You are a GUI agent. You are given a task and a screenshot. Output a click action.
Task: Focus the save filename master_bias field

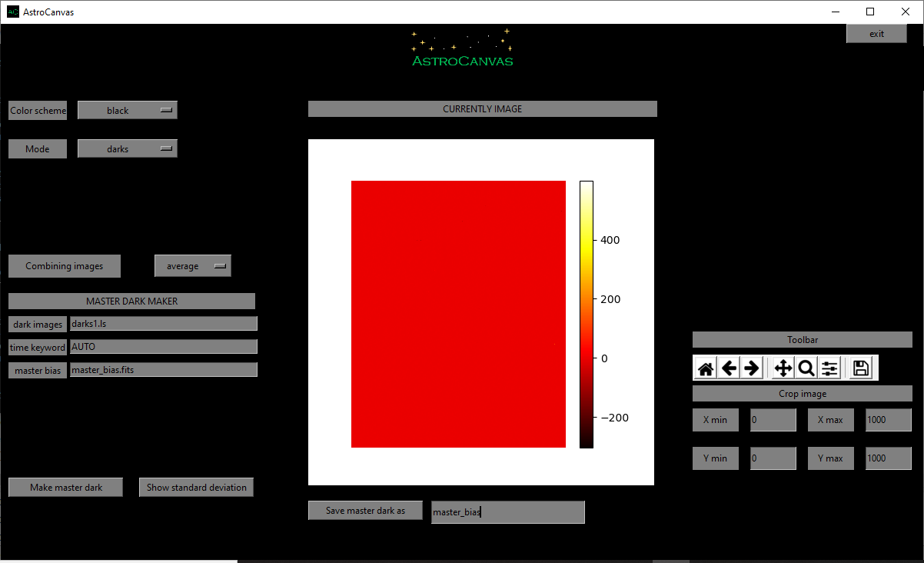508,511
